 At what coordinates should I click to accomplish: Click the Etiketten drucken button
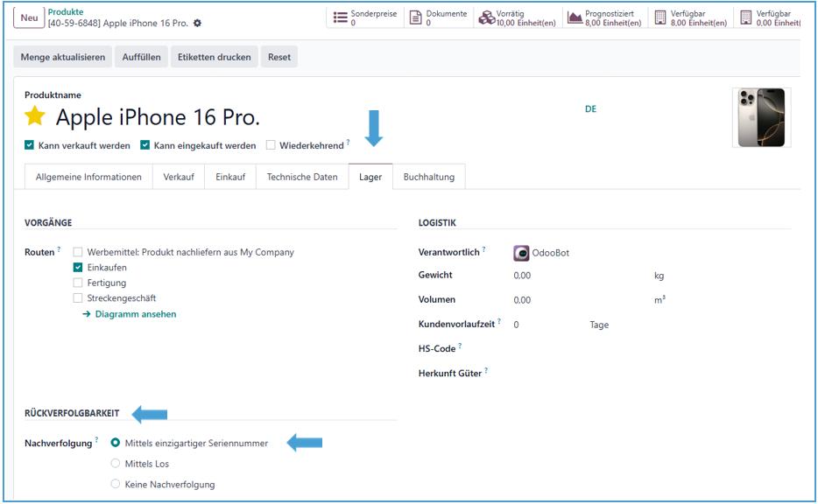pos(215,57)
